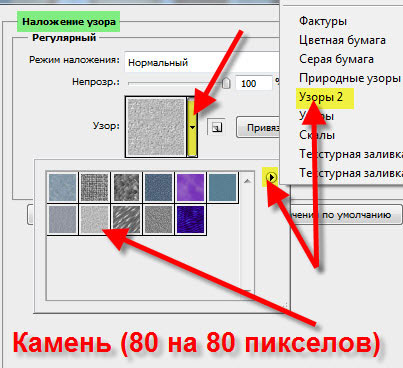Pick the dark blue speckled pattern thumbnail

[x=159, y=187]
